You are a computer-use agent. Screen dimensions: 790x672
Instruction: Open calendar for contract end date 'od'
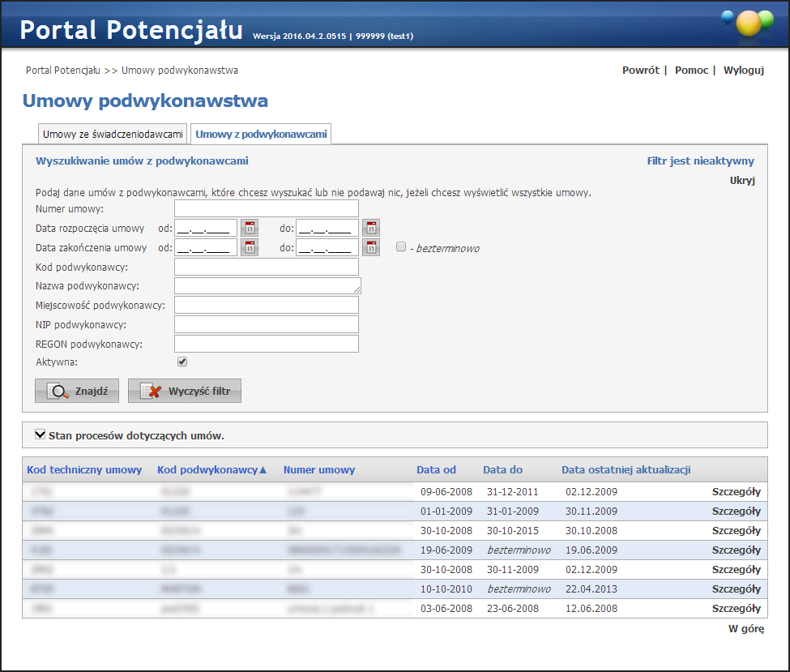pos(250,247)
